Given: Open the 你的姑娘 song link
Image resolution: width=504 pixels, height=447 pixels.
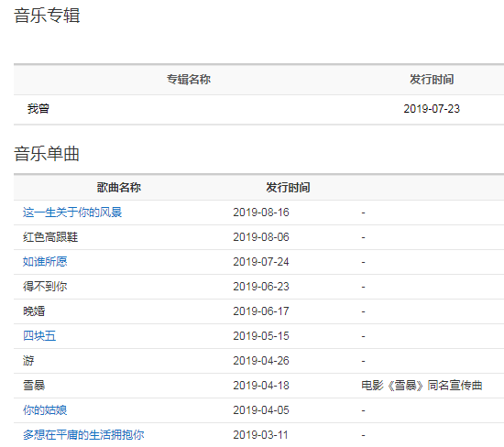Looking at the screenshot, I should coord(45,410).
